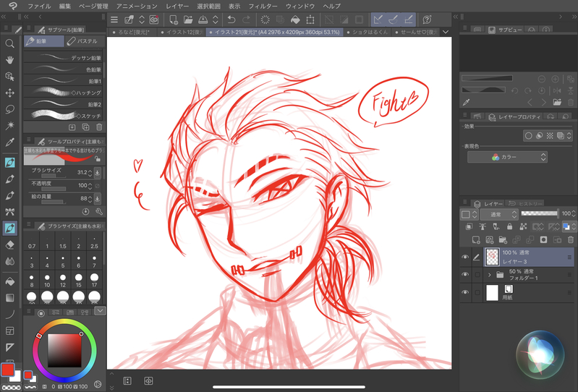Select the Operation object tool

click(x=10, y=77)
